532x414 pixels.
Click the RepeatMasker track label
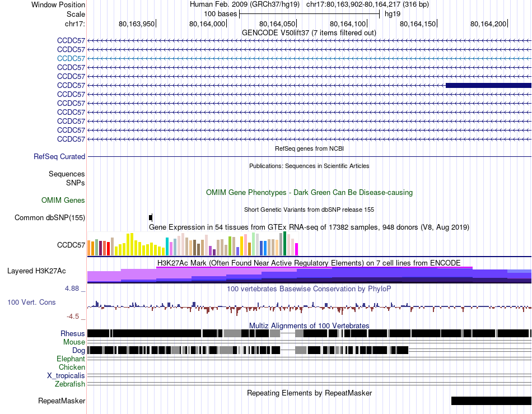pyautogui.click(x=62, y=401)
